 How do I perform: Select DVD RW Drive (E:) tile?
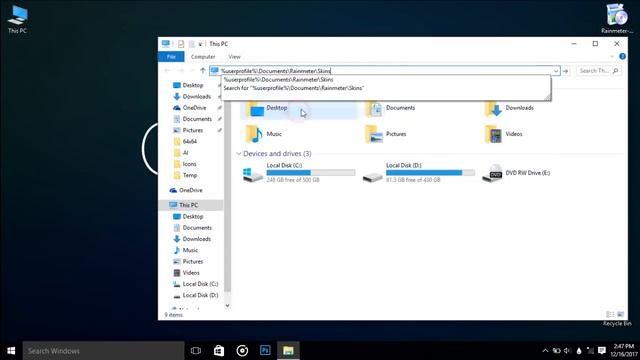[516, 173]
